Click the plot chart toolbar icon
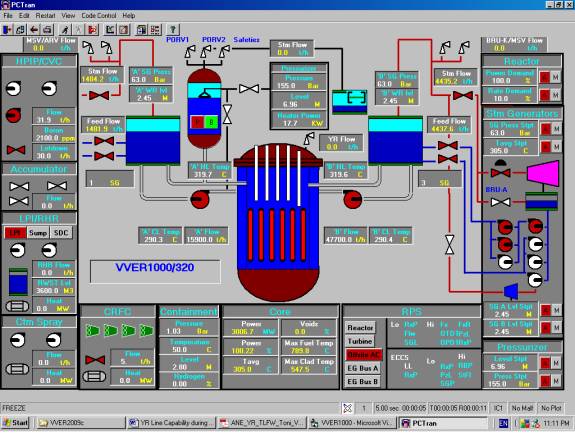 (x=110, y=29)
